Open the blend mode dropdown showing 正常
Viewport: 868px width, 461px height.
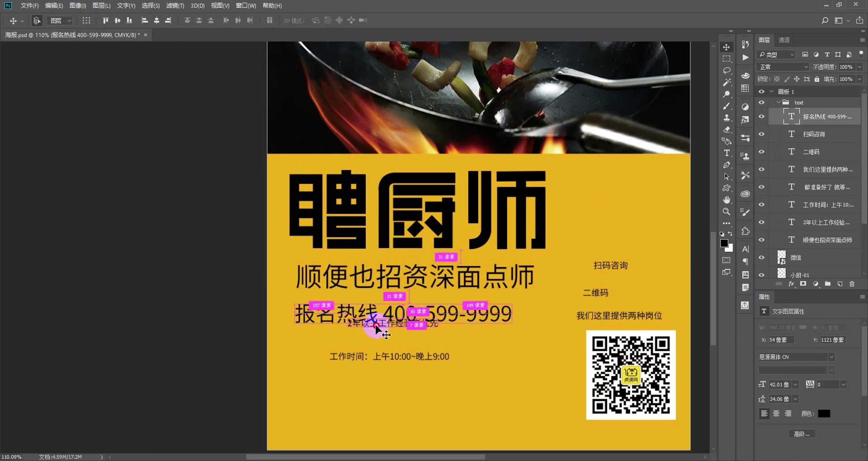click(x=782, y=66)
